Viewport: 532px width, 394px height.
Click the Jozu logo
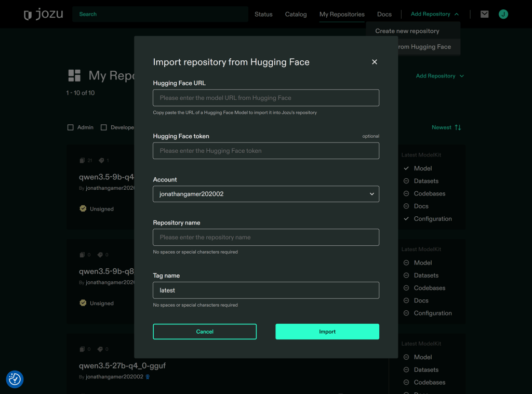[44, 14]
